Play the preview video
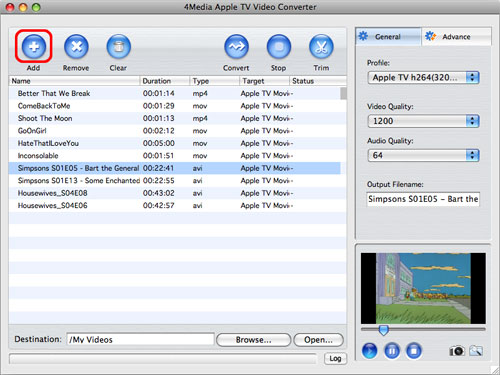 (x=370, y=351)
